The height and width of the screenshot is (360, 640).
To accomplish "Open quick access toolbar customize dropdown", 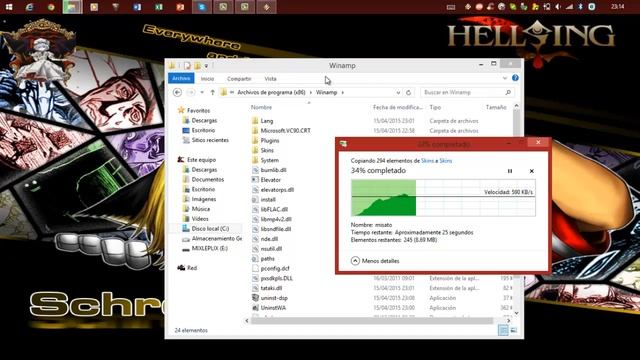I will pos(207,65).
